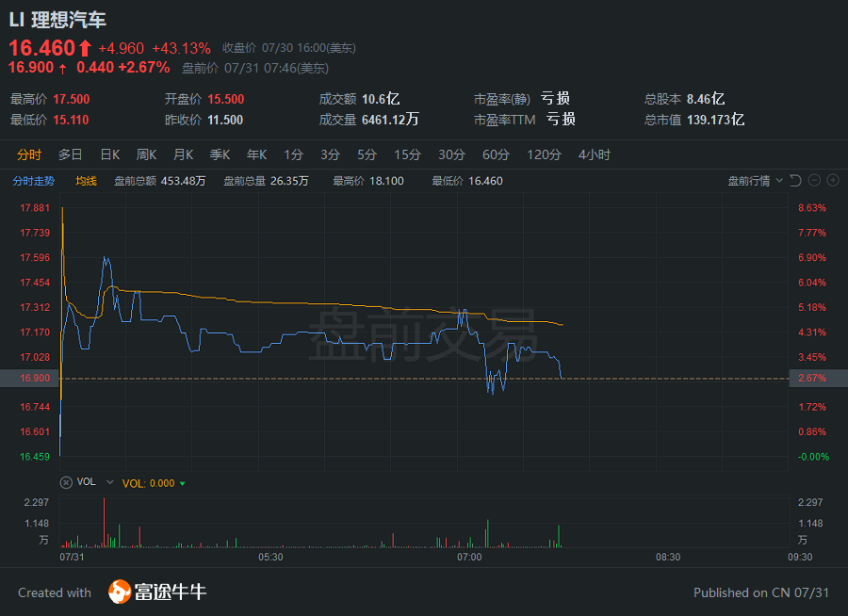Click the 总股本 8.46亿 value
Viewport: 848px width, 616px height.
tap(706, 99)
